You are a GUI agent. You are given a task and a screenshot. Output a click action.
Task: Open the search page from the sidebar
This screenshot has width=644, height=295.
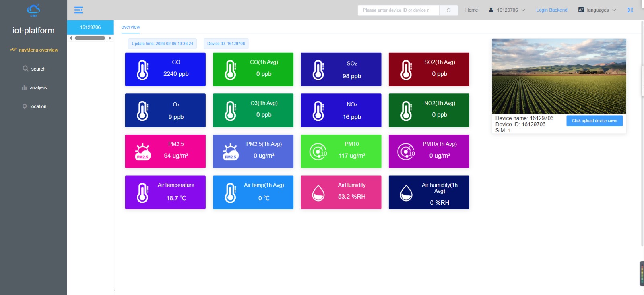pyautogui.click(x=34, y=69)
